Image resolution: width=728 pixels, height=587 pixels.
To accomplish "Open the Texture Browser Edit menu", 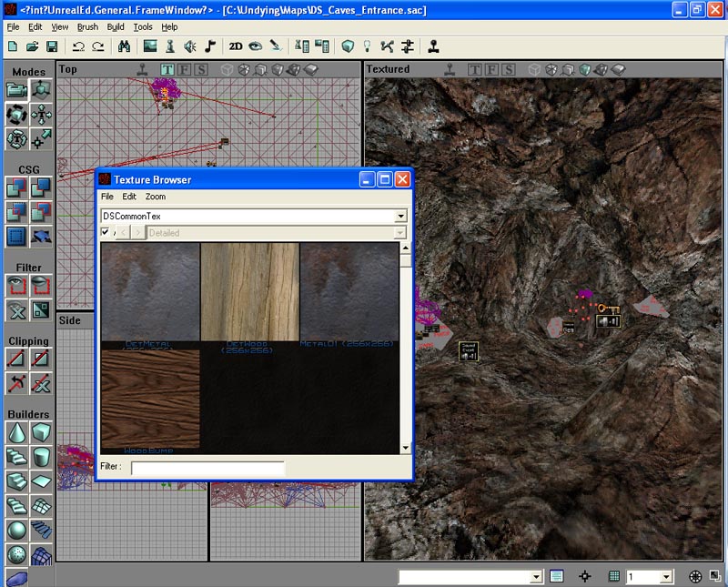I will (x=129, y=197).
